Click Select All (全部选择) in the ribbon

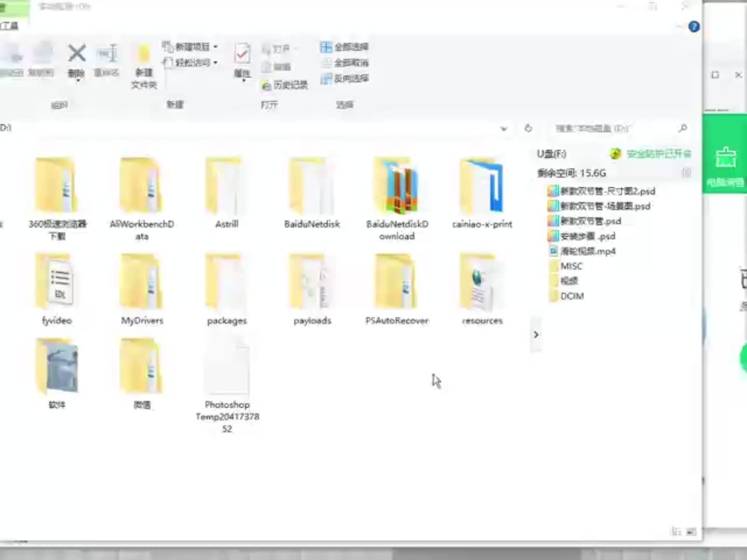click(344, 47)
